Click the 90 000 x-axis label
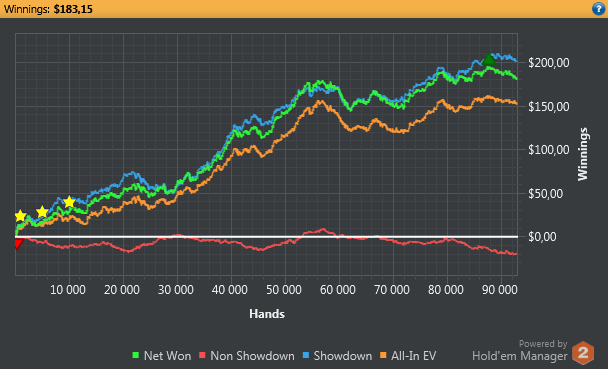 pos(499,290)
